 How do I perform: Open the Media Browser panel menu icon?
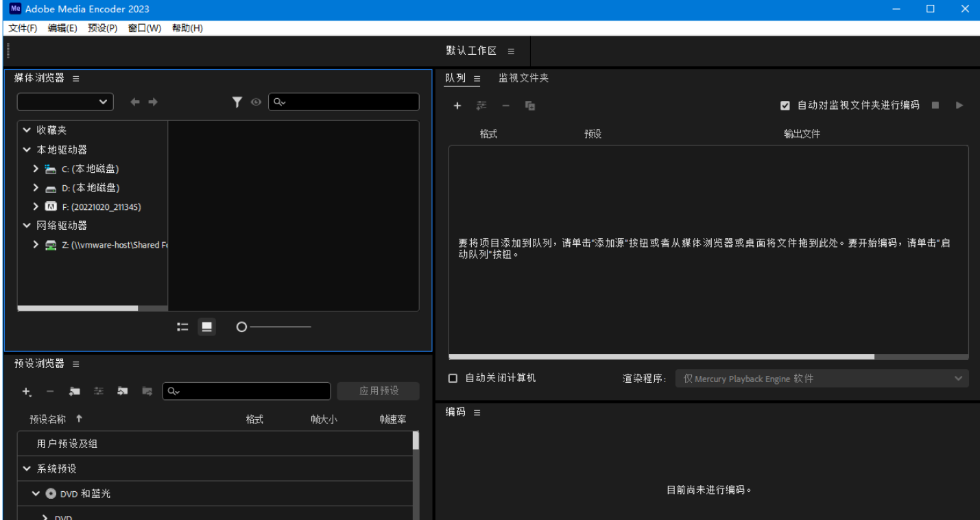pyautogui.click(x=76, y=78)
